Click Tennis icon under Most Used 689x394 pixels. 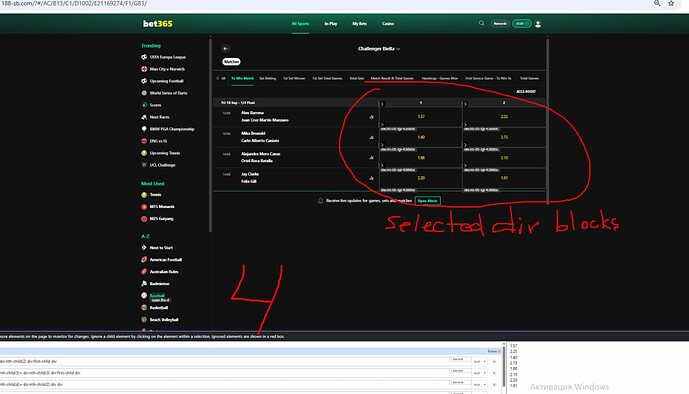pos(144,195)
